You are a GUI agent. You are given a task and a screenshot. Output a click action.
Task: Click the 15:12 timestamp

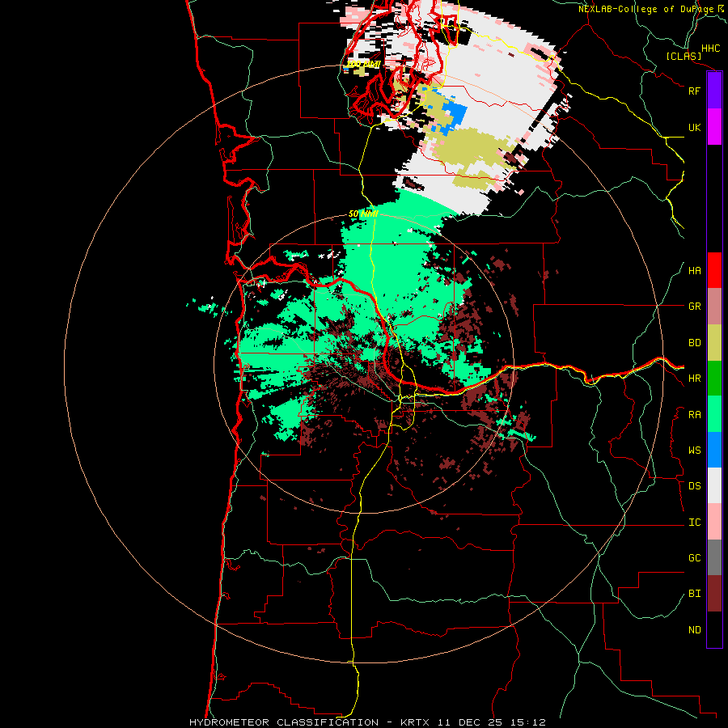(x=527, y=722)
